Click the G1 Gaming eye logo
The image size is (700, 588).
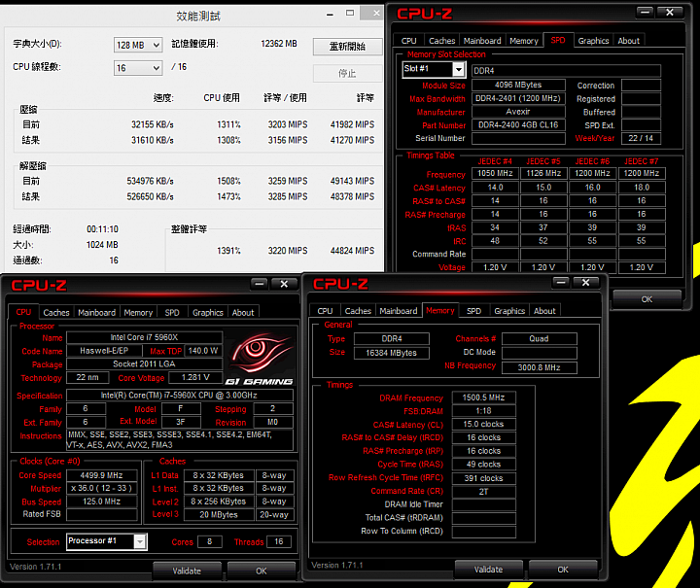point(259,358)
